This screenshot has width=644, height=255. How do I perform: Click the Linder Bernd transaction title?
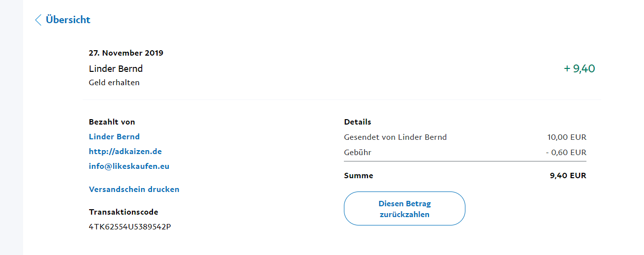pyautogui.click(x=116, y=69)
